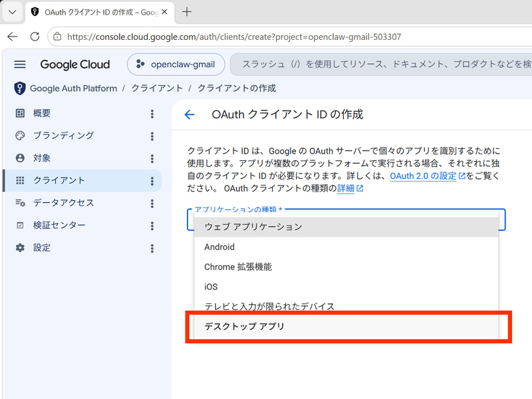The image size is (532, 399).
Task: Click the blue back arrow beside page title
Action: pos(190,114)
